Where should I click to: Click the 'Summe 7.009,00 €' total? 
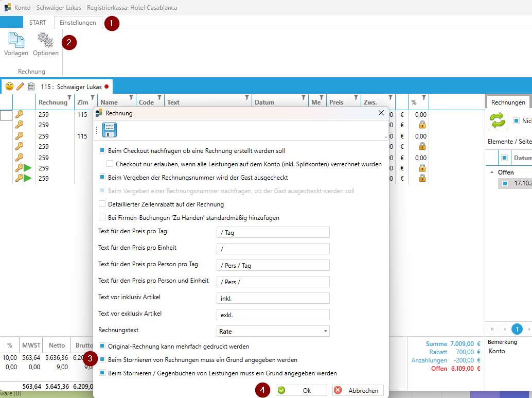[453, 343]
